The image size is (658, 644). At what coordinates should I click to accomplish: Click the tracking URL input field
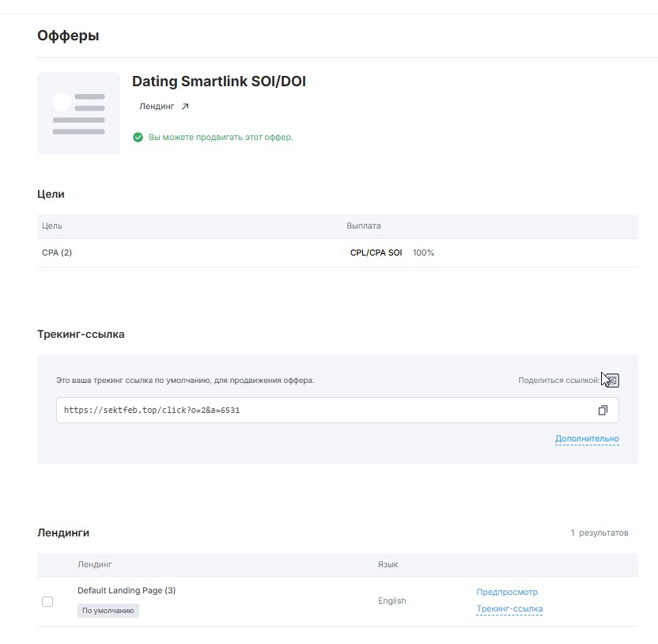click(316, 411)
